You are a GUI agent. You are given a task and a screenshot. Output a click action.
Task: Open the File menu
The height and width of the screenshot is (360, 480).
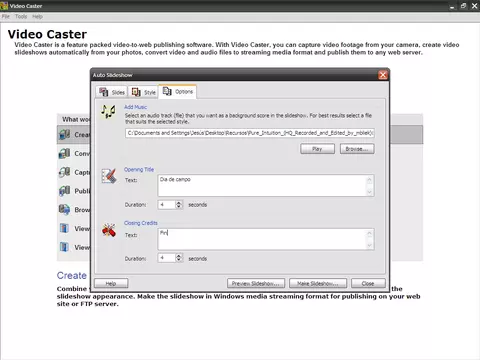click(6, 16)
